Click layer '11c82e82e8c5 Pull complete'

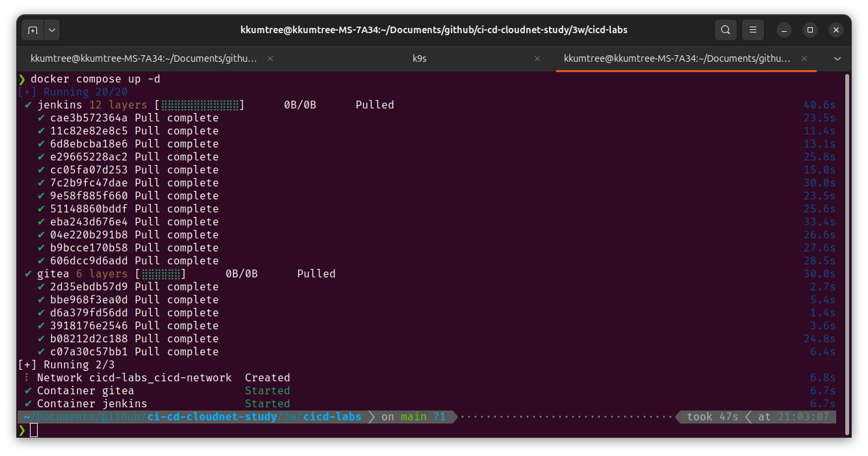pos(128,131)
